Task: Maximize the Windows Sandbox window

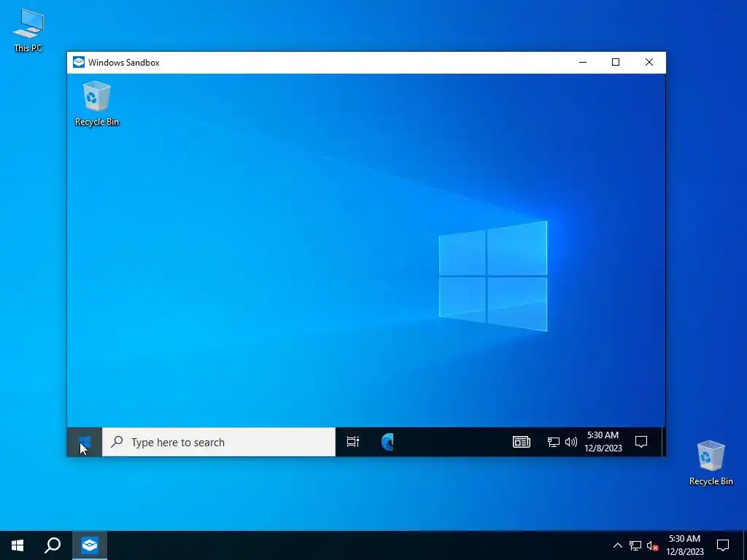Action: tap(616, 63)
